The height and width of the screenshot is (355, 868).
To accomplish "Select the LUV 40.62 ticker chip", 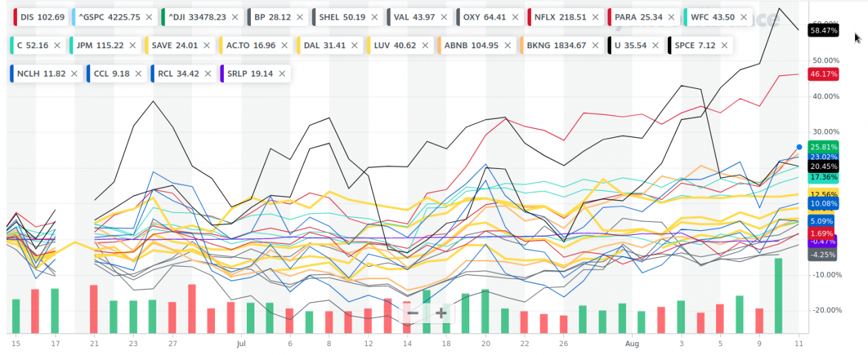I will pos(395,45).
